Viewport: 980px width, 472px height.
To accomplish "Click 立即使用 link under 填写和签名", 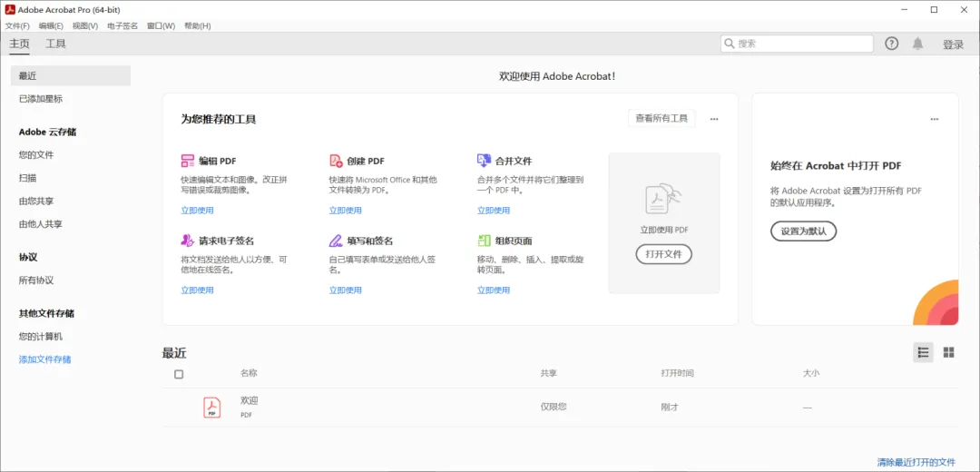I will click(346, 290).
